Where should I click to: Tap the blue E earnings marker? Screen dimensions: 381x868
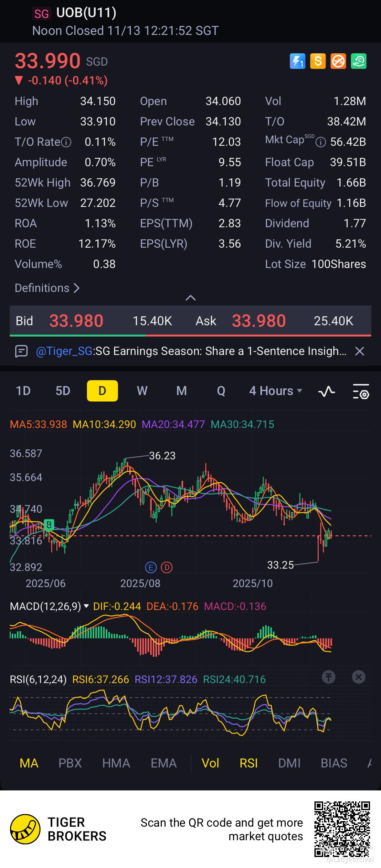coord(151,568)
